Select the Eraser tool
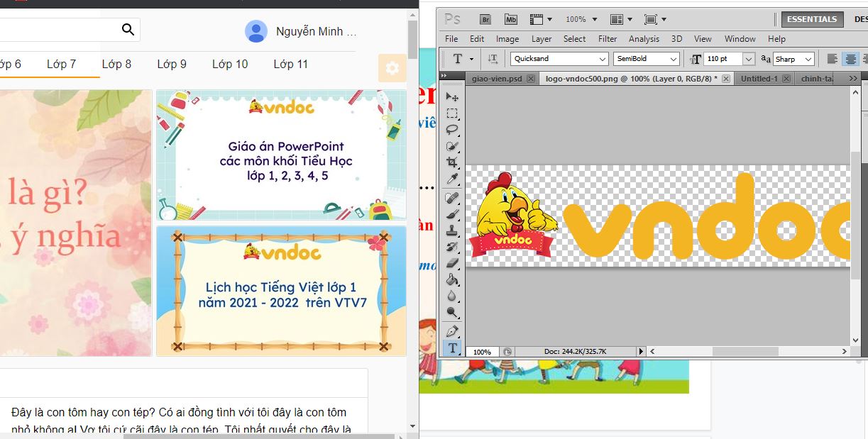Screen dimensions: 868x439 (452, 263)
